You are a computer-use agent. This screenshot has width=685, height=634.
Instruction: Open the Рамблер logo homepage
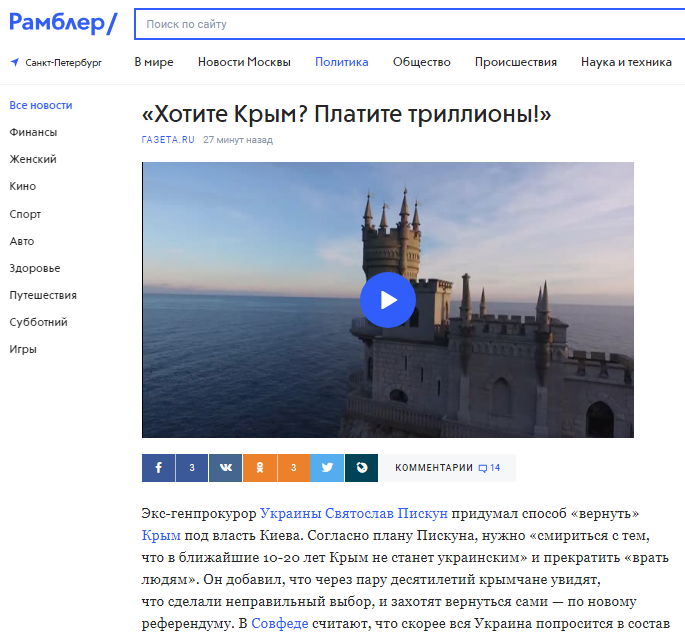click(x=63, y=23)
